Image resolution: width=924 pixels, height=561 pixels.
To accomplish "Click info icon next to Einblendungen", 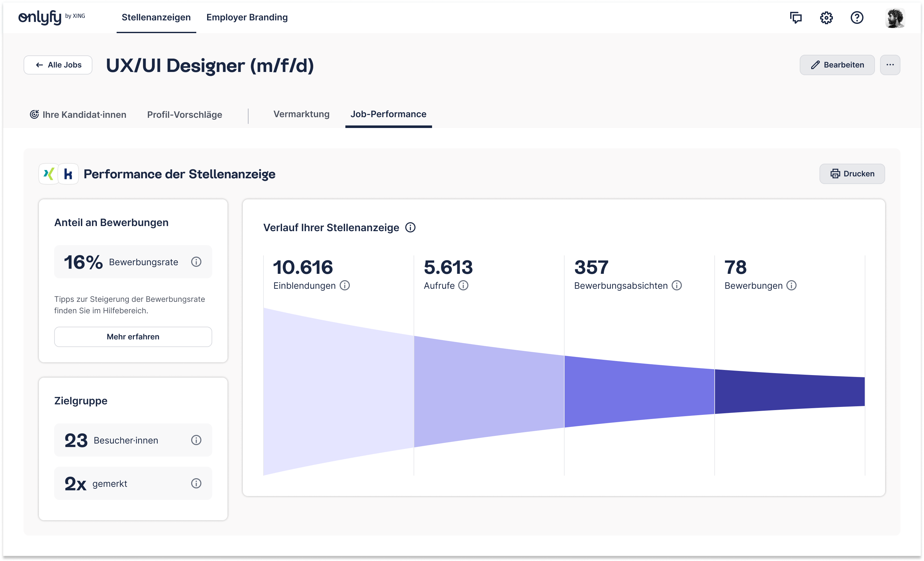I will 345,286.
